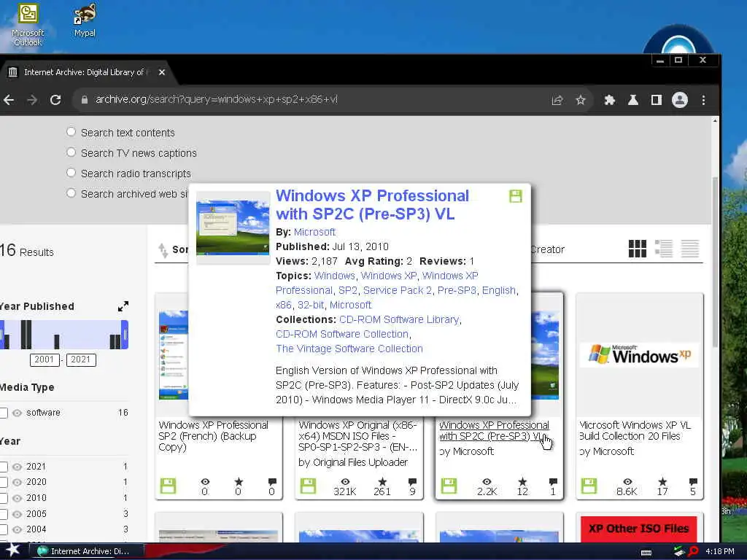Open the Microsoft Outlook desktop icon
The height and width of the screenshot is (560, 747).
(28, 24)
